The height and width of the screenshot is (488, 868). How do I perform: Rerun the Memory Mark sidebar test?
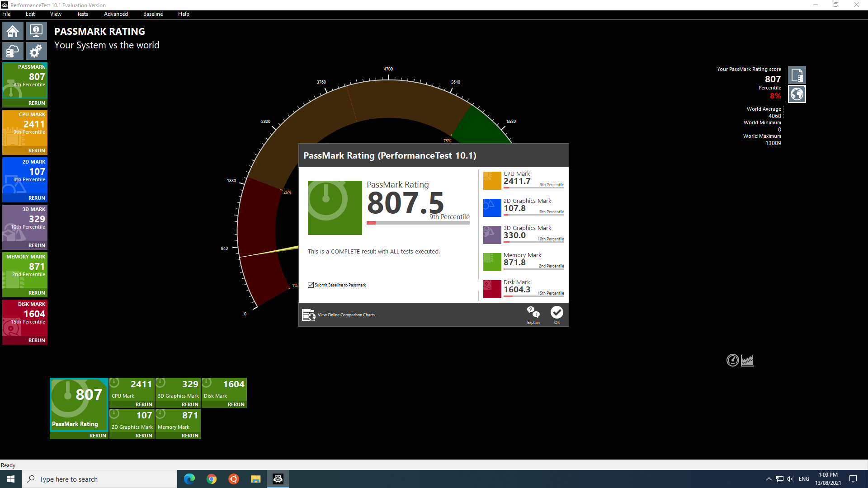(37, 293)
